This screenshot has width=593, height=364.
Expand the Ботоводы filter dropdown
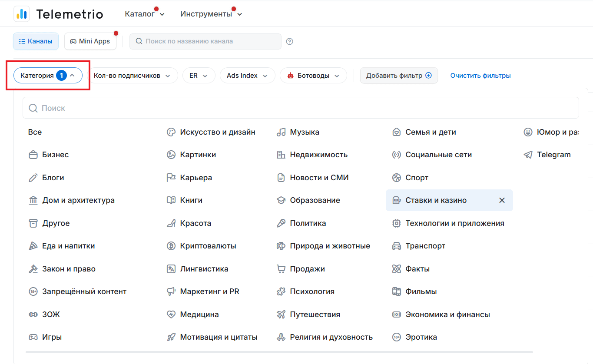pyautogui.click(x=313, y=76)
